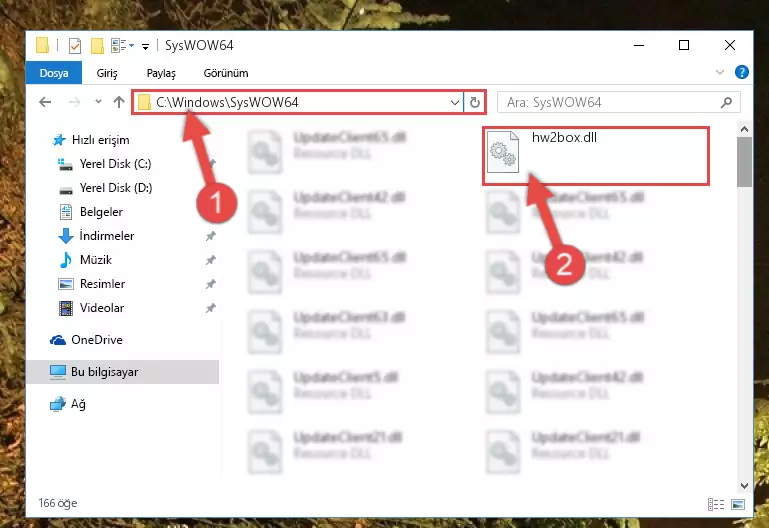Switch to the Paylaş ribbon tab

click(161, 73)
